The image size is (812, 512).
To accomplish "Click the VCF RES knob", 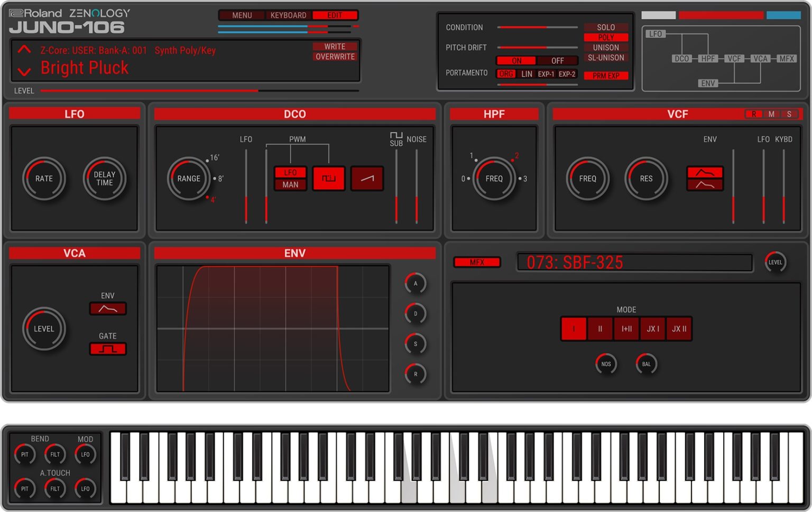I will pos(646,179).
